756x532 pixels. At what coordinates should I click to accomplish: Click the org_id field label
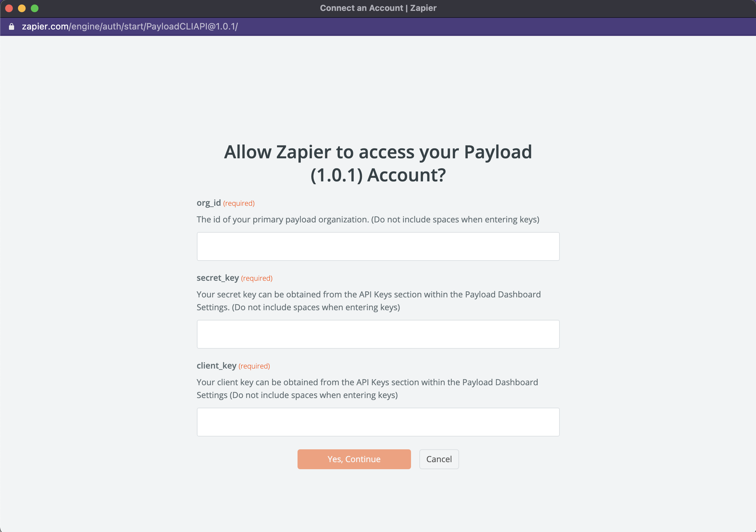[209, 203]
